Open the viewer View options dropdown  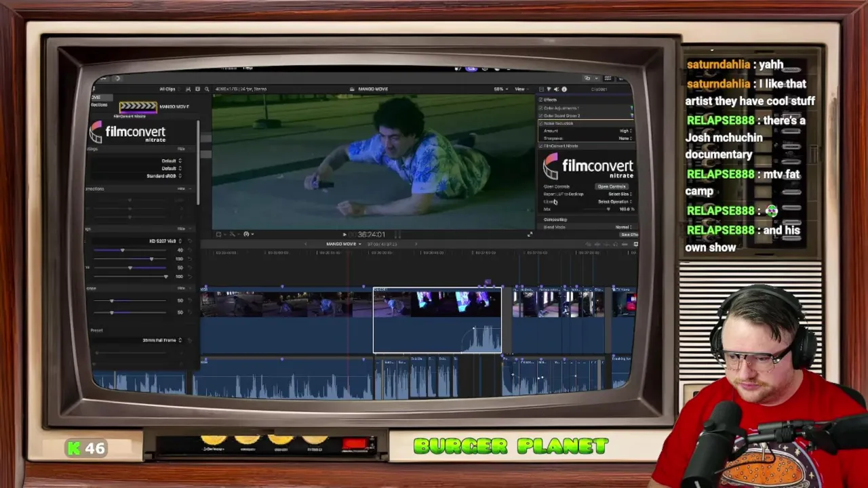(x=521, y=89)
